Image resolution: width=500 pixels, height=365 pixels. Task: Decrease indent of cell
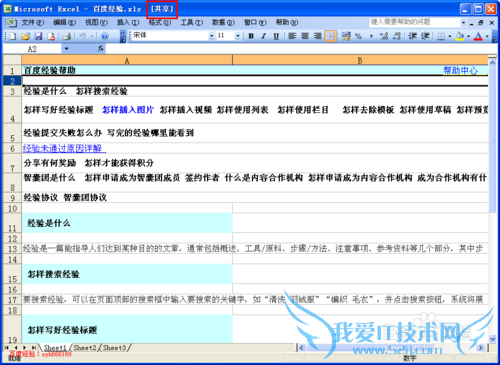(412, 36)
